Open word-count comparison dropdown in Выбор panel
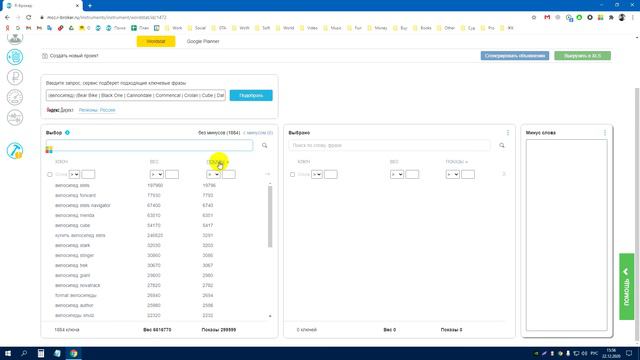Screen dimensions: 640x360 click(74, 175)
